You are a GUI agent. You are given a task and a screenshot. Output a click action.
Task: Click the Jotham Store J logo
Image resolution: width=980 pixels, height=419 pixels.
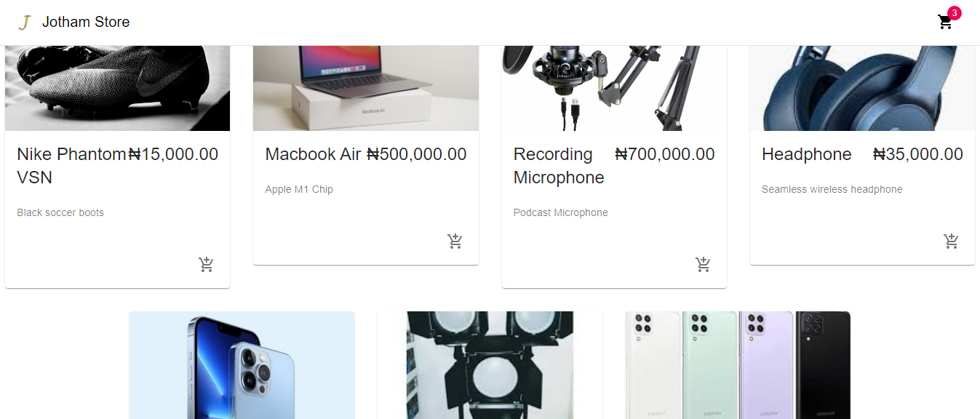tap(25, 23)
